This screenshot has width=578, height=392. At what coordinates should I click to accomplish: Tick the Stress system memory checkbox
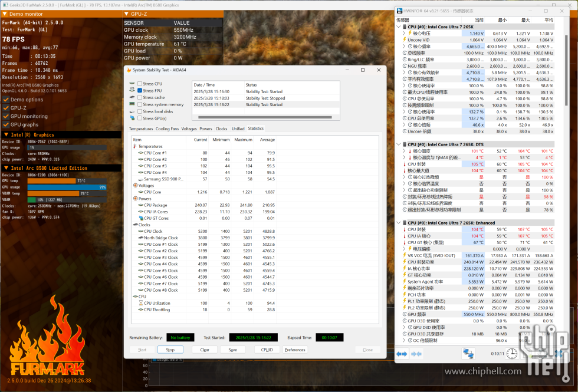pyautogui.click(x=140, y=104)
